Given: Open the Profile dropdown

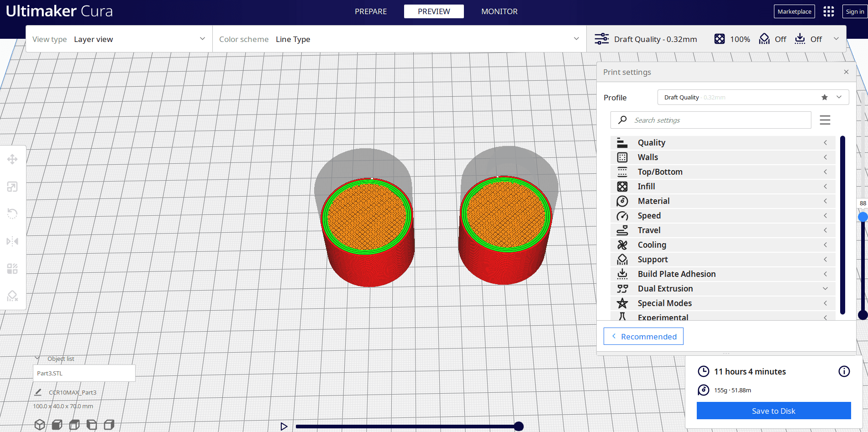Looking at the screenshot, I should (x=753, y=97).
